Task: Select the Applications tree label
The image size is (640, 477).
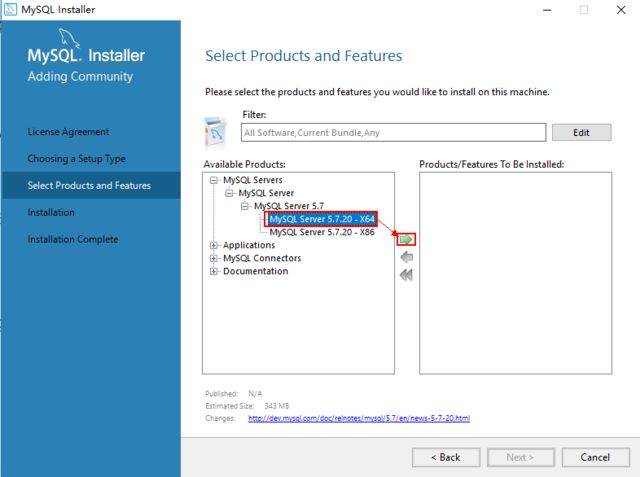Action: (249, 245)
